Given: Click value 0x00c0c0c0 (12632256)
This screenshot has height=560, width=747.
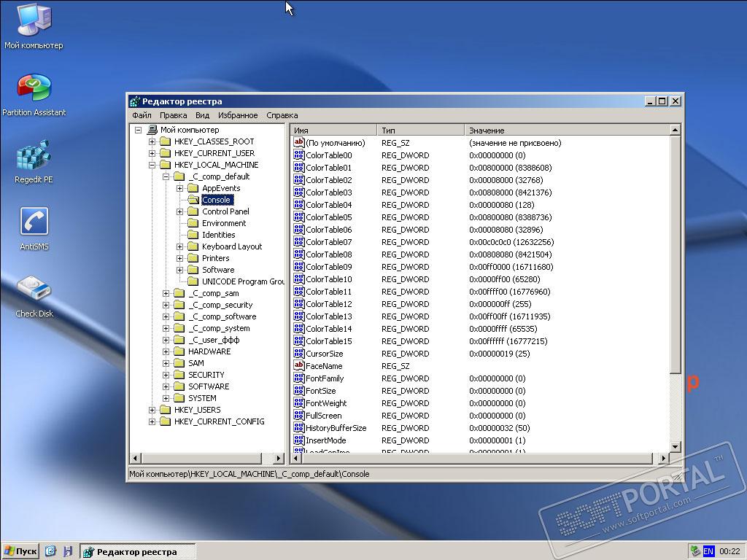Looking at the screenshot, I should coord(511,242).
